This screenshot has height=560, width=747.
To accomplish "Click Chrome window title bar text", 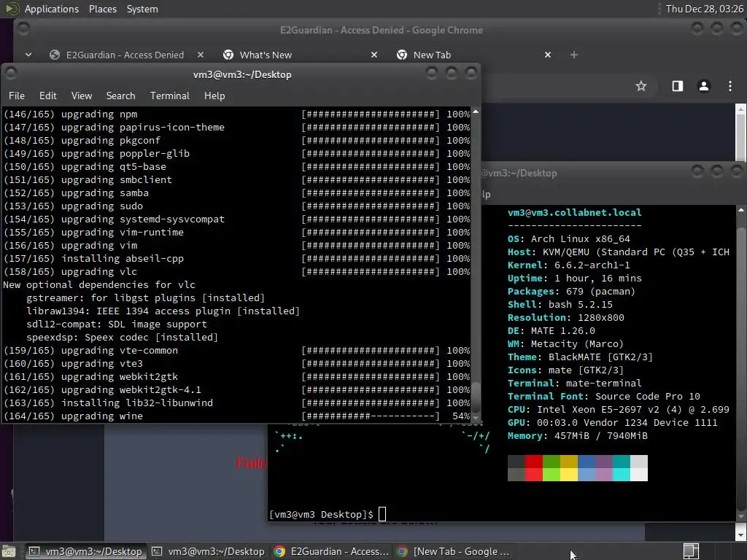I will (381, 30).
